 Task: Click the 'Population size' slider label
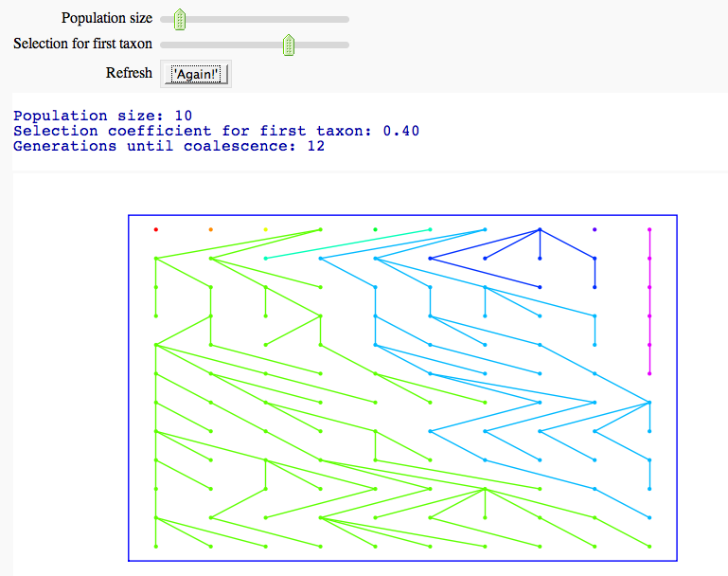pyautogui.click(x=106, y=19)
